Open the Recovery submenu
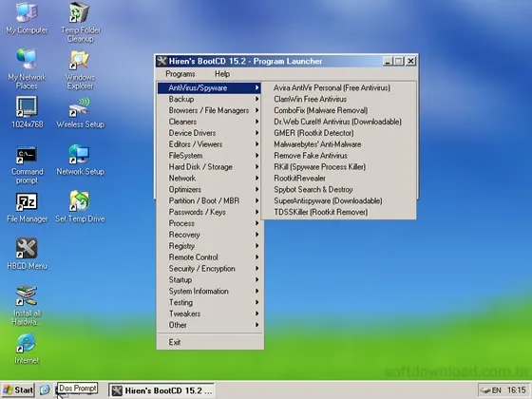532x399 pixels. tap(209, 235)
